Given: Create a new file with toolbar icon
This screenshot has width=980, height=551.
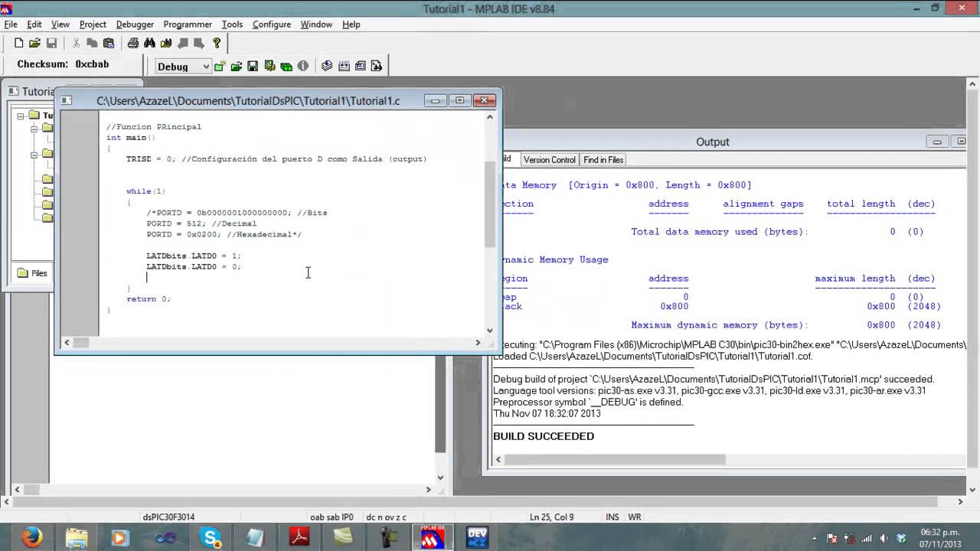Looking at the screenshot, I should (x=19, y=44).
